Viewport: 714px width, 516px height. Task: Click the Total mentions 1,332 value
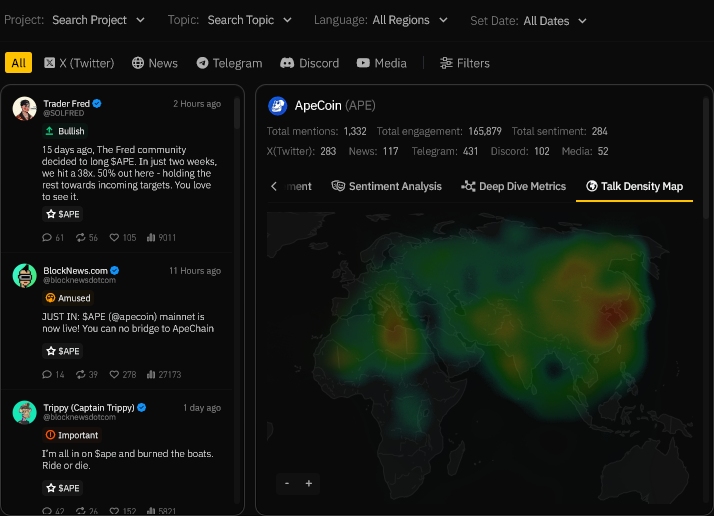tap(355, 131)
